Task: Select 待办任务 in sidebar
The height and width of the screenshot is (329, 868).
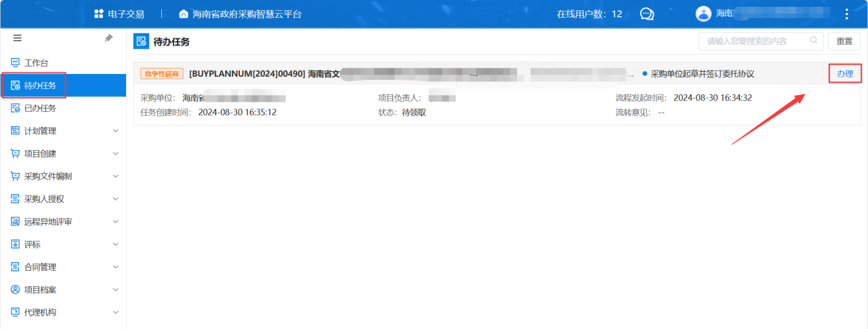Action: click(x=63, y=85)
